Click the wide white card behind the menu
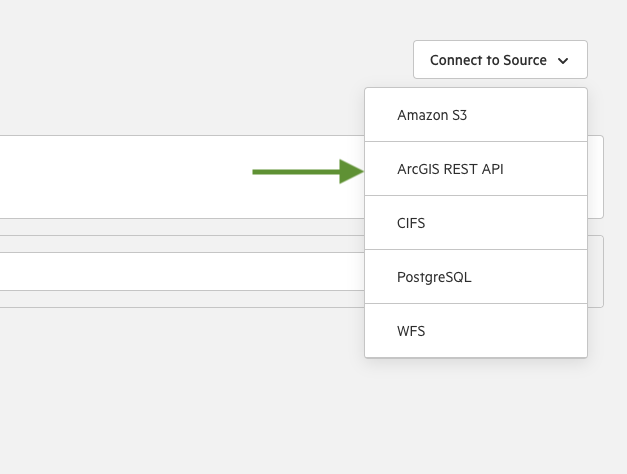The height and width of the screenshot is (474, 627). tap(180, 177)
